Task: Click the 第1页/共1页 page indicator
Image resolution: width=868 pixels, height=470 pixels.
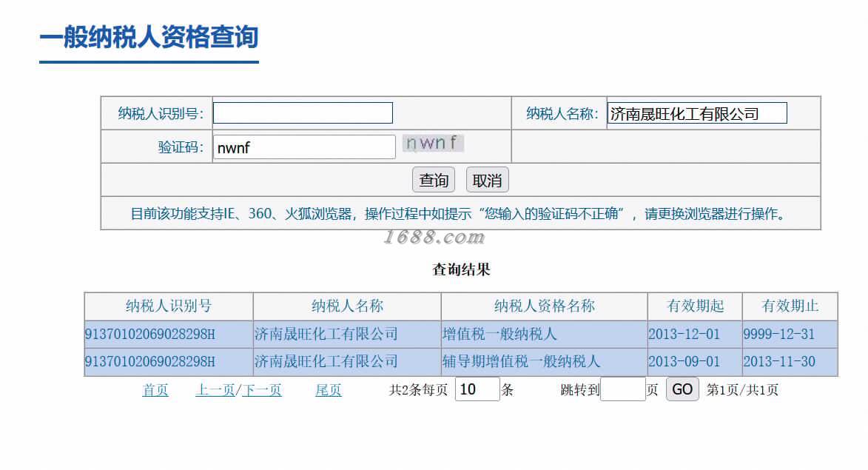Action: pos(742,390)
